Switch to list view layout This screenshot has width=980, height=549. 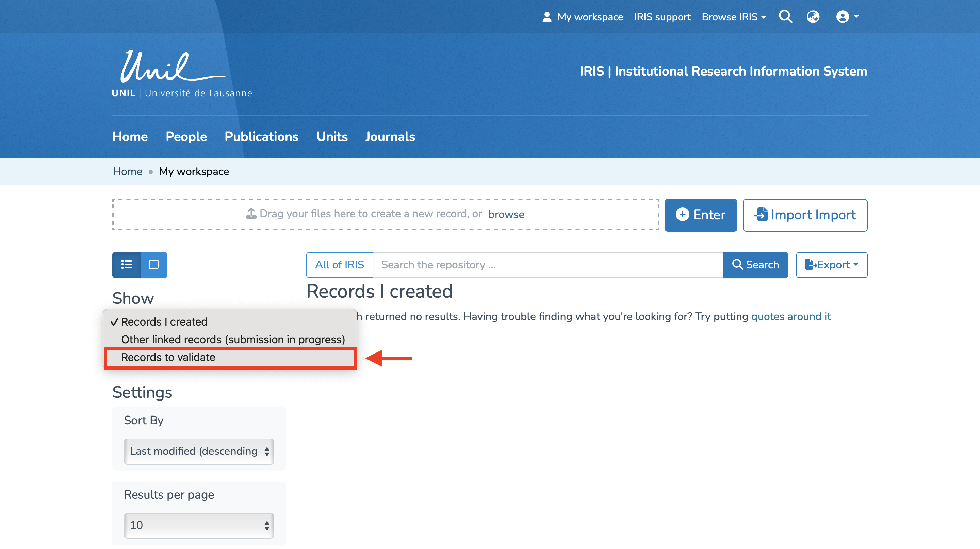(126, 265)
